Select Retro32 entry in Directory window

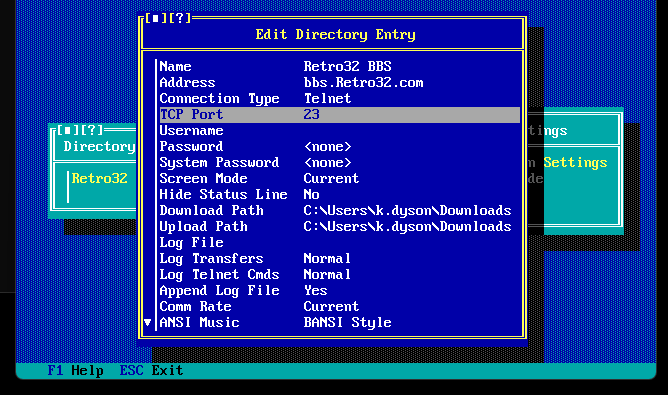[99, 179]
